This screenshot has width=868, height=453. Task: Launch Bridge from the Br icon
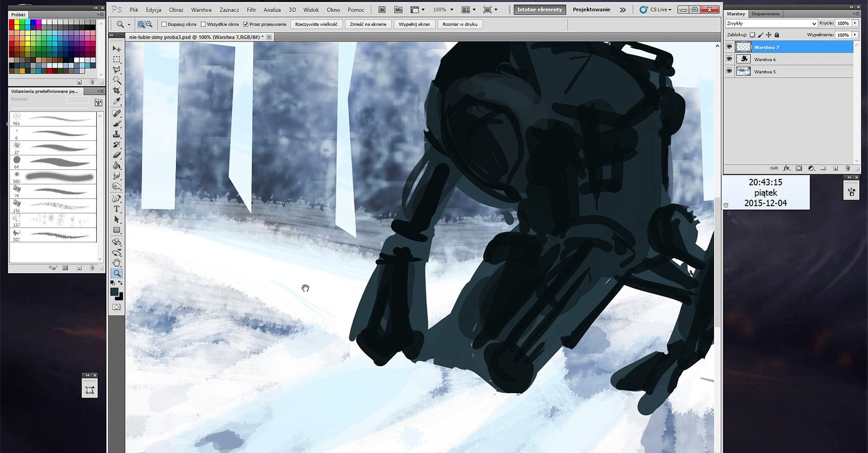coord(383,9)
